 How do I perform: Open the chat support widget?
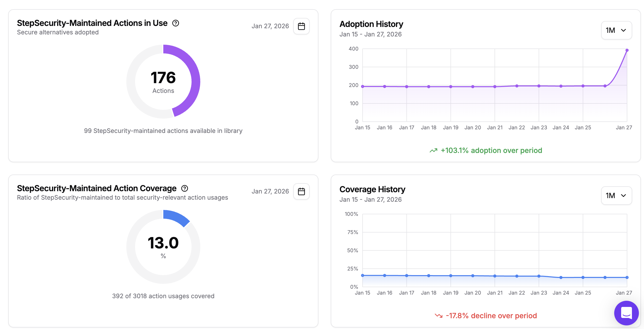pos(626,313)
